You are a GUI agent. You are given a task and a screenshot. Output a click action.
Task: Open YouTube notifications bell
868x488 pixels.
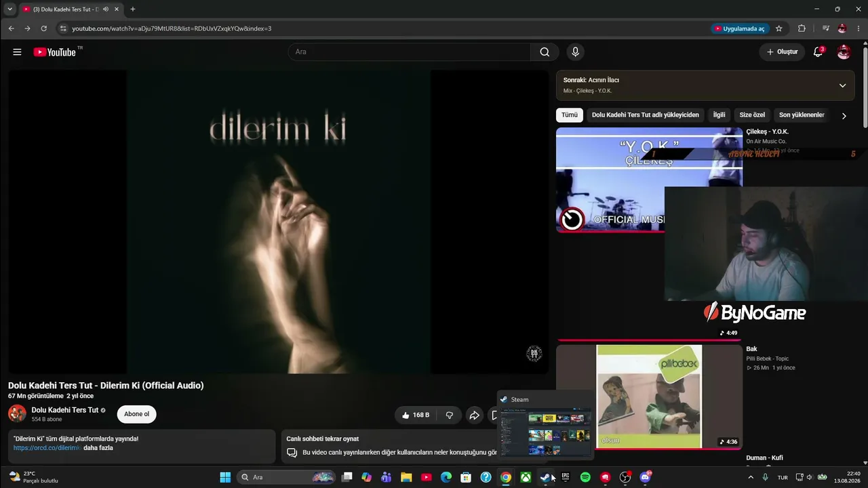(x=818, y=52)
